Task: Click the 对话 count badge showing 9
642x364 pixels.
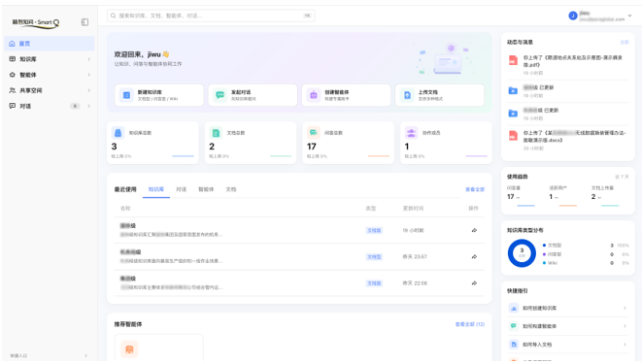Action: pos(75,106)
